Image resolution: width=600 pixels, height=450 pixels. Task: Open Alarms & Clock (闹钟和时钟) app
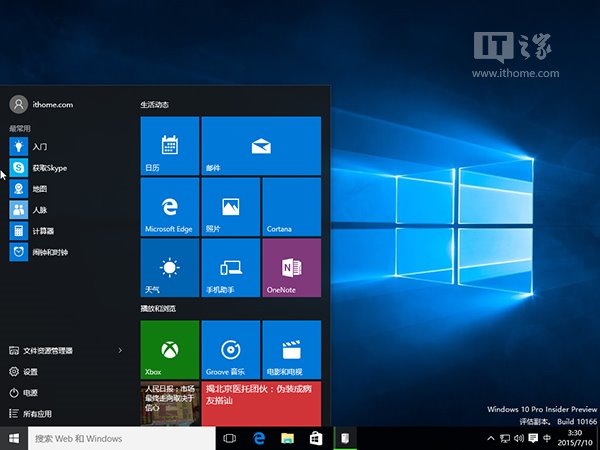(65, 252)
